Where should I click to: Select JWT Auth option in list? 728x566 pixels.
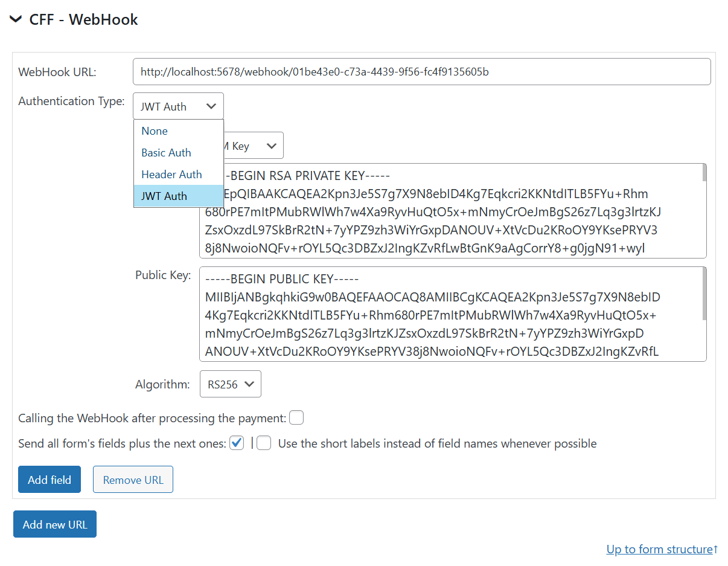(179, 196)
